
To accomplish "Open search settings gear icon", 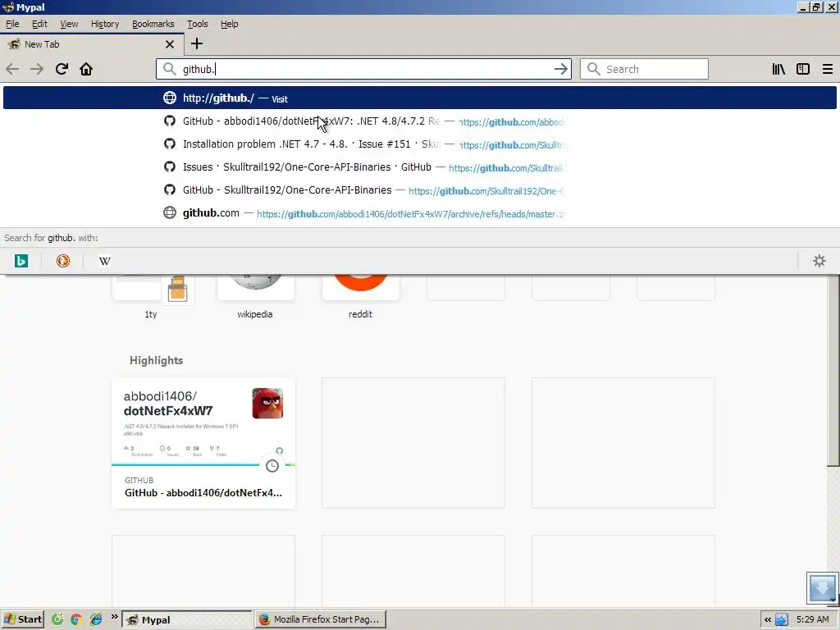I will click(819, 261).
